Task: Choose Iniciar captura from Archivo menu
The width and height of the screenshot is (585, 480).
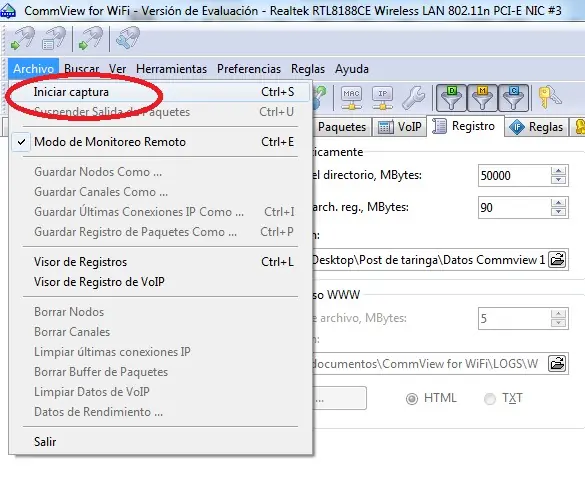Action: tap(160, 92)
